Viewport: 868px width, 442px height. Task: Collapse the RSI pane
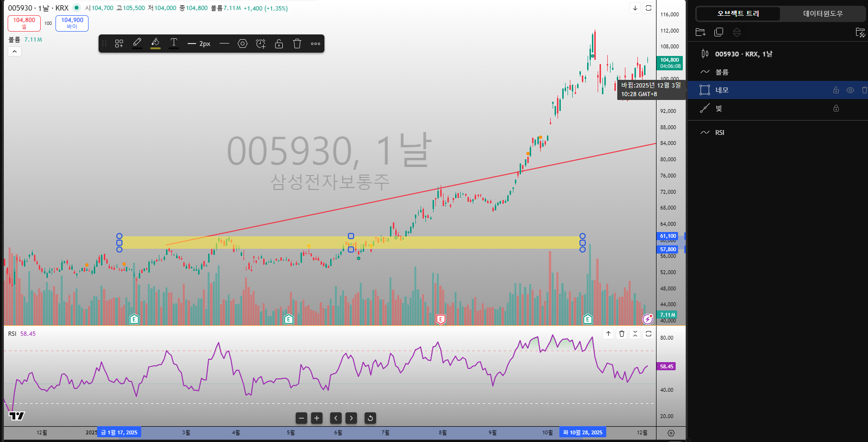635,333
